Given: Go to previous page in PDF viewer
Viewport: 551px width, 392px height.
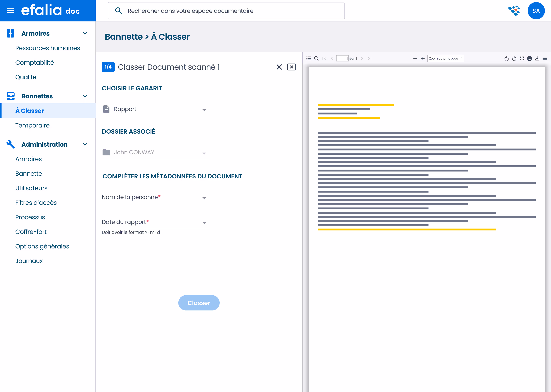Looking at the screenshot, I should (x=332, y=58).
